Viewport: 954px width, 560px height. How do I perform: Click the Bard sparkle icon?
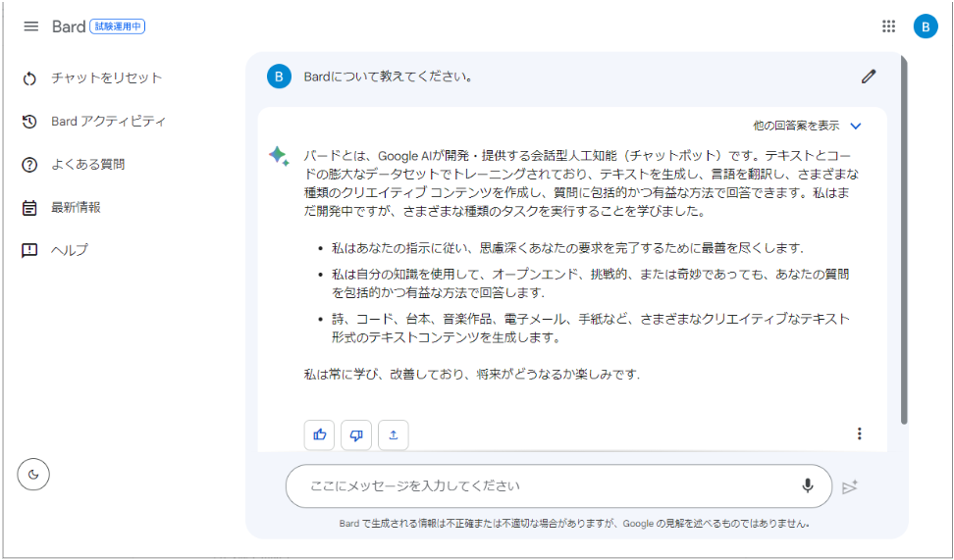[x=280, y=157]
